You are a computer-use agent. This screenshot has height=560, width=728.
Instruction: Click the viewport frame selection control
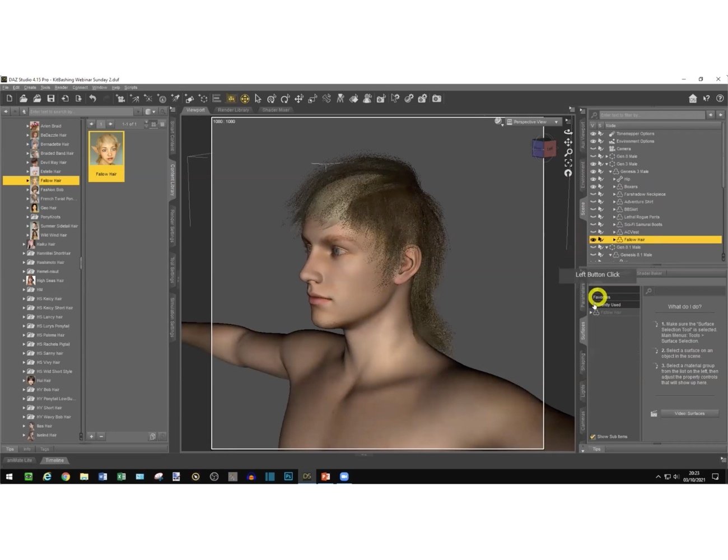point(568,163)
